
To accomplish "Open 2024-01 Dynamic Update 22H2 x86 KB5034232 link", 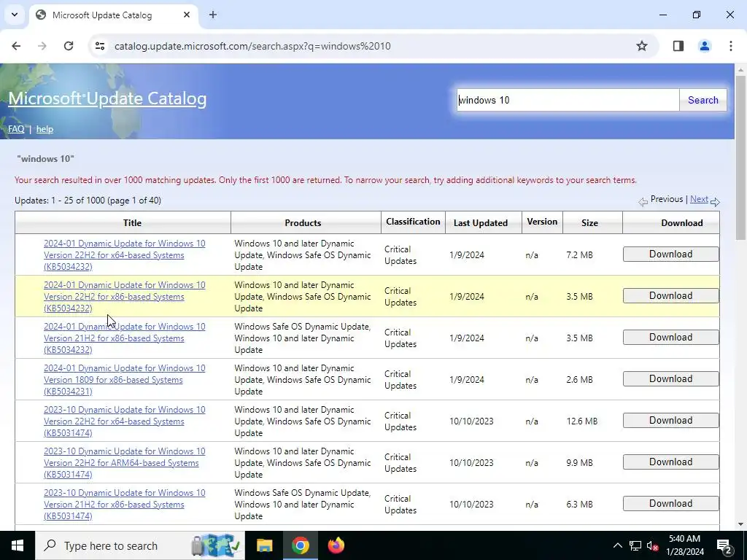I will point(124,296).
